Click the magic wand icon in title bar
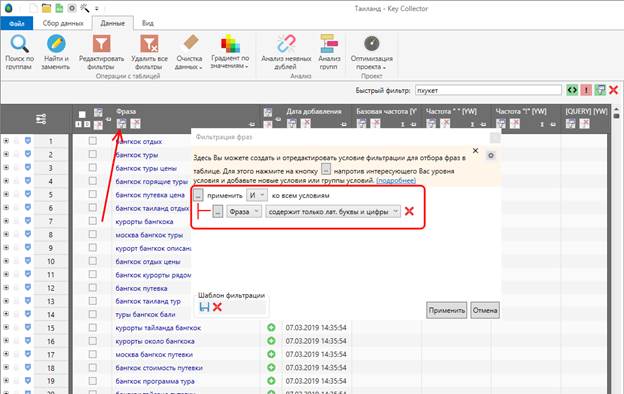624x394 pixels. (x=84, y=8)
